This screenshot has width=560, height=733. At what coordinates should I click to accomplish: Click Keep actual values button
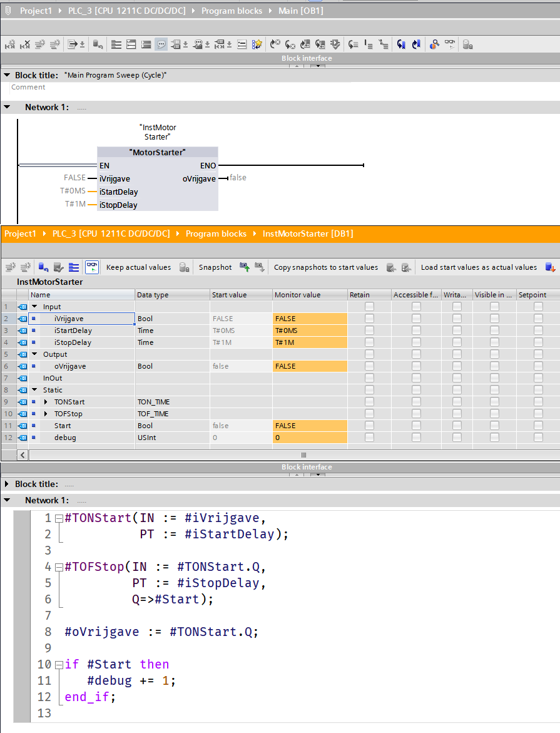138,267
